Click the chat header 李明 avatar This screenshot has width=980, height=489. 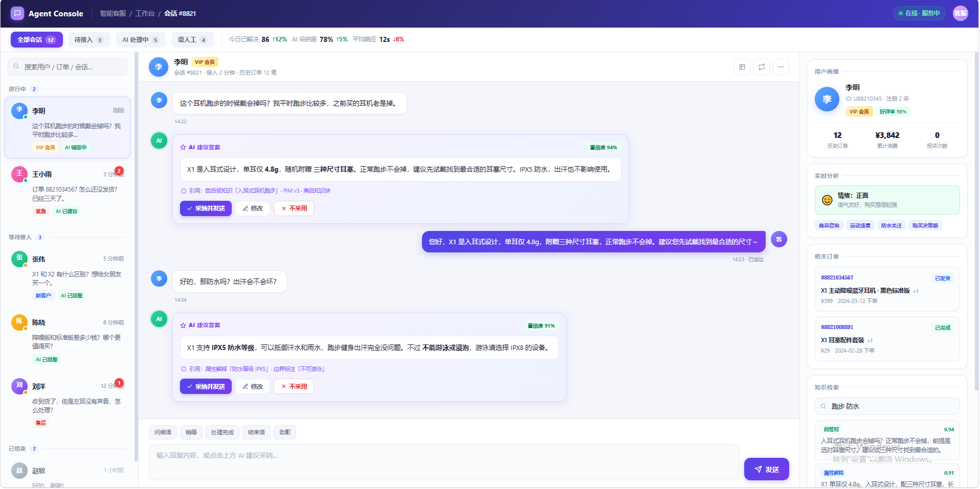tap(159, 67)
